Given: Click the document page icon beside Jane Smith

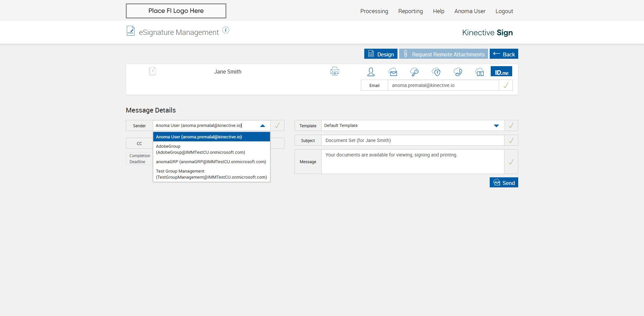Looking at the screenshot, I should pos(152,71).
